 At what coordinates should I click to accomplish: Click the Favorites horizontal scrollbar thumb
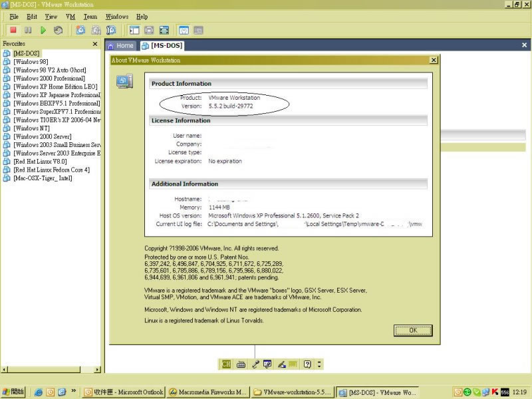pos(44,370)
